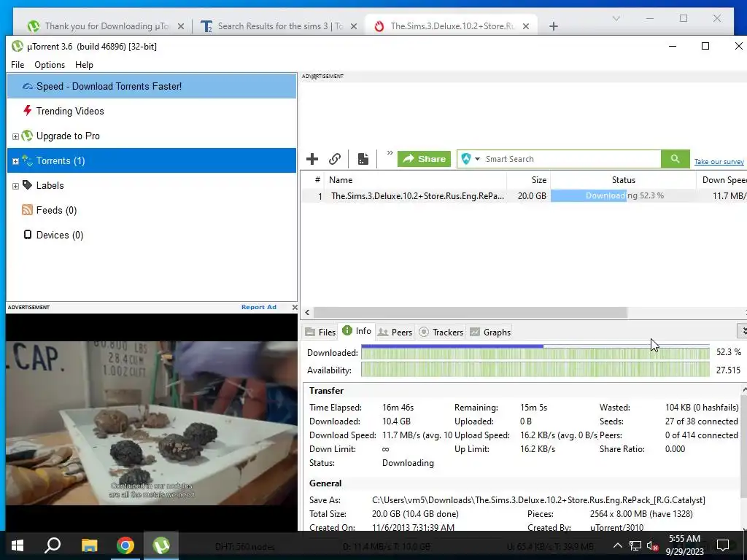Open File Explorer from the taskbar
Image resolution: width=747 pixels, height=560 pixels.
(89, 545)
